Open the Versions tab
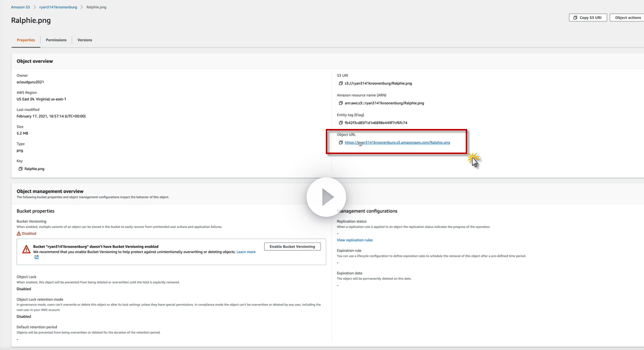 click(x=85, y=40)
